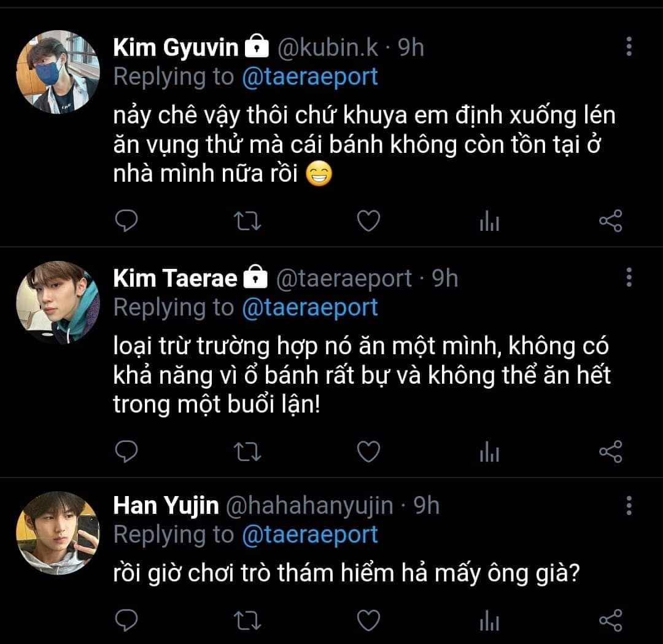Like Han Yujin's tweet
Viewport: 663px width, 644px height.
(x=368, y=621)
